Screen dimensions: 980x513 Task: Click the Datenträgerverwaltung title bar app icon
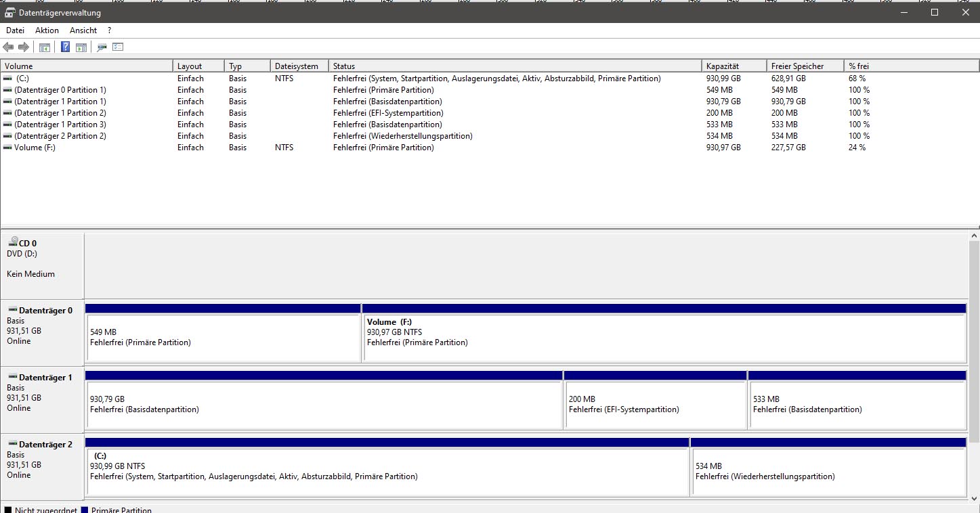click(x=10, y=13)
